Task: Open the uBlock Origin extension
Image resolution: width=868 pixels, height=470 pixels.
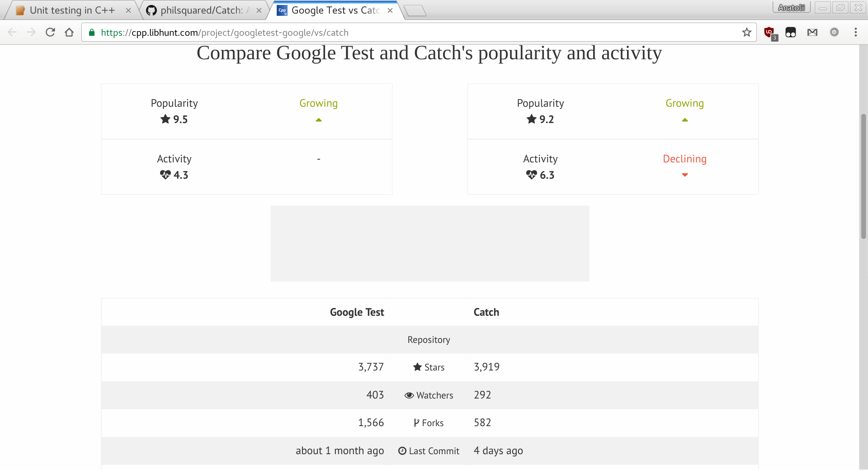Action: point(770,33)
